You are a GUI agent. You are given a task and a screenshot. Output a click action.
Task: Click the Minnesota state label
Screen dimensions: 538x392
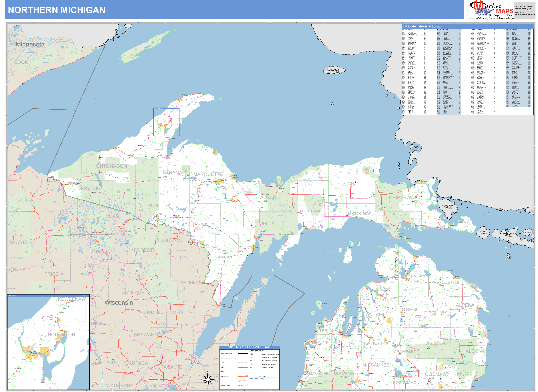click(30, 44)
